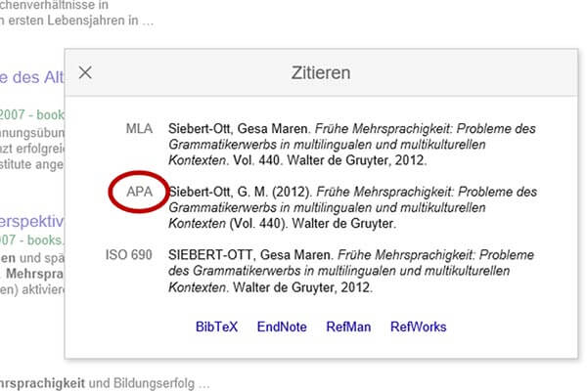
Task: Click the circled APA format label
Action: [139, 193]
